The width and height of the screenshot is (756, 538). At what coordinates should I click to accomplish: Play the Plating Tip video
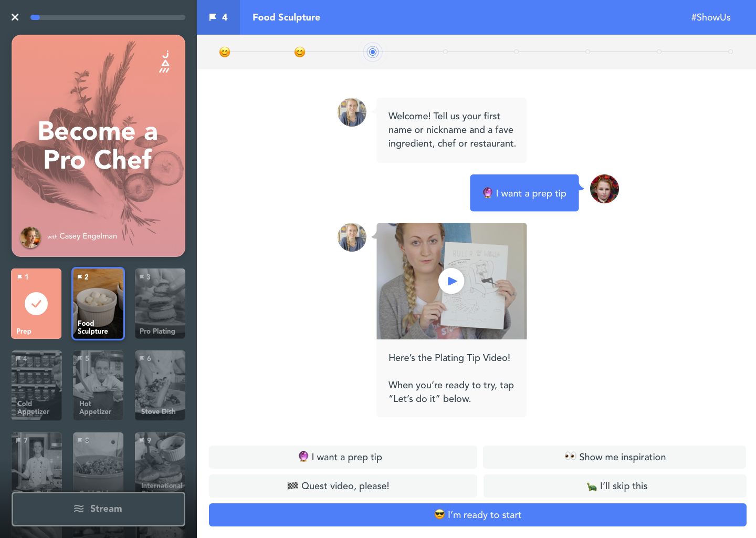[451, 281]
